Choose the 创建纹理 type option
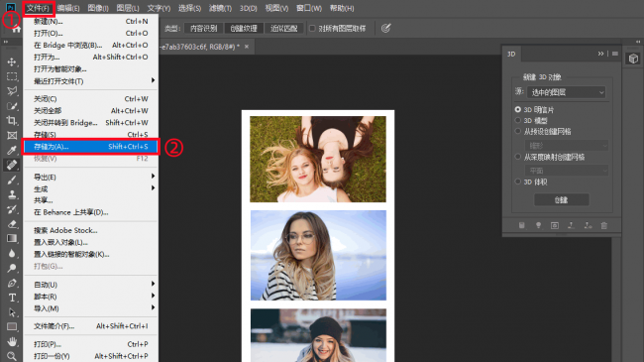 point(244,29)
